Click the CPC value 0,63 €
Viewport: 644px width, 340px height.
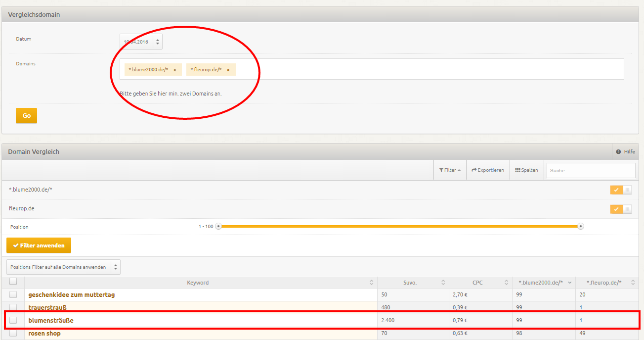[460, 333]
